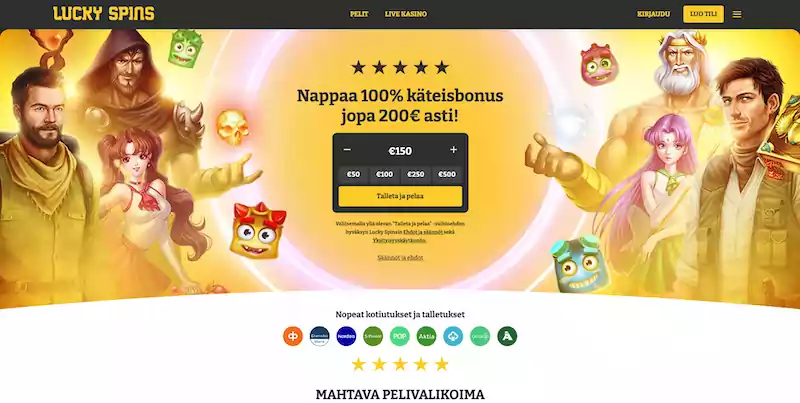800x403 pixels.
Task: Open the Säännöt ja ehdot link
Action: pyautogui.click(x=401, y=258)
